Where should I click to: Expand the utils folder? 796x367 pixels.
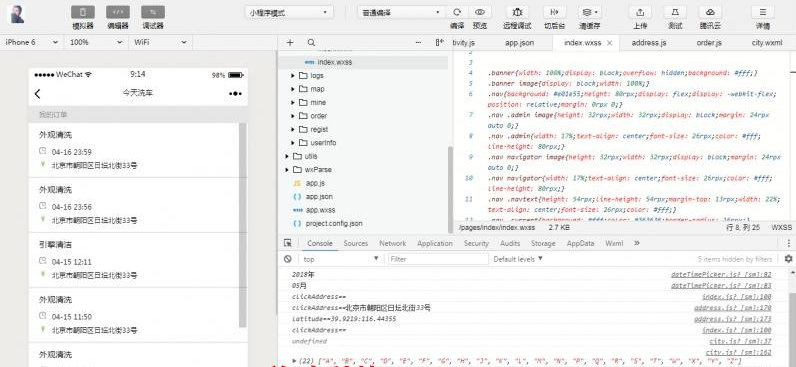[x=287, y=156]
